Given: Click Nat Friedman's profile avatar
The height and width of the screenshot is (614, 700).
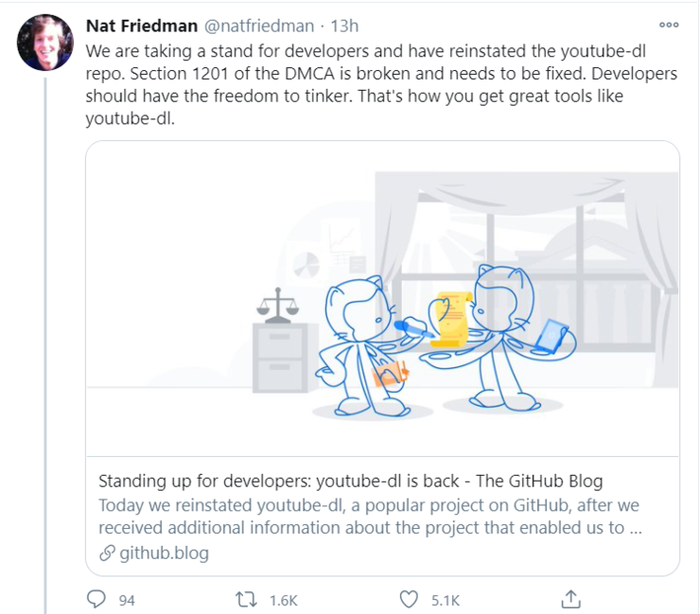Looking at the screenshot, I should pyautogui.click(x=45, y=43).
